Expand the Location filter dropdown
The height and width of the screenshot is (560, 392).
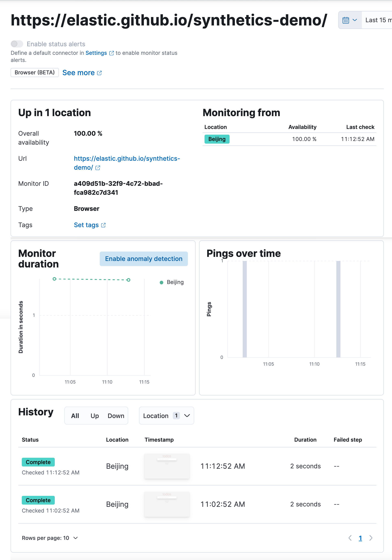[166, 416]
